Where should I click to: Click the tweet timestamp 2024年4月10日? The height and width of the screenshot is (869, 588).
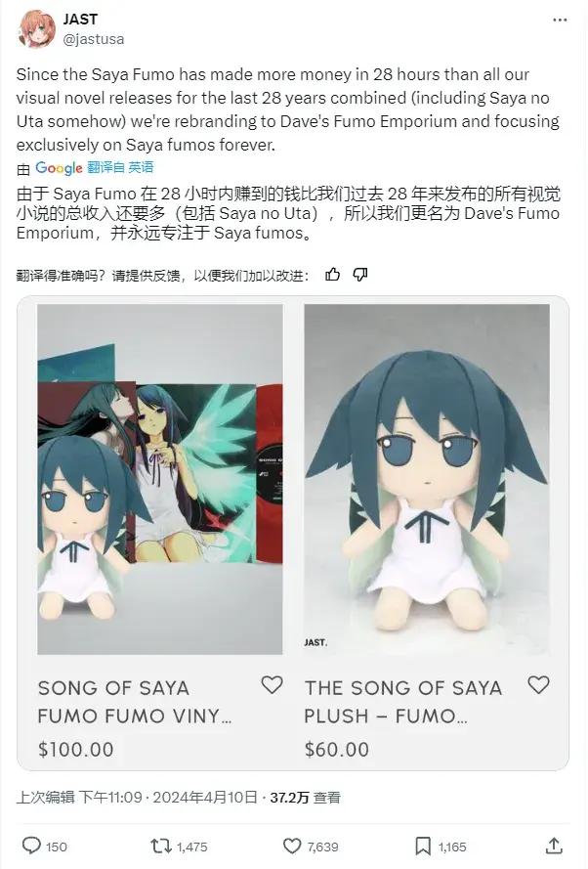coord(205,798)
